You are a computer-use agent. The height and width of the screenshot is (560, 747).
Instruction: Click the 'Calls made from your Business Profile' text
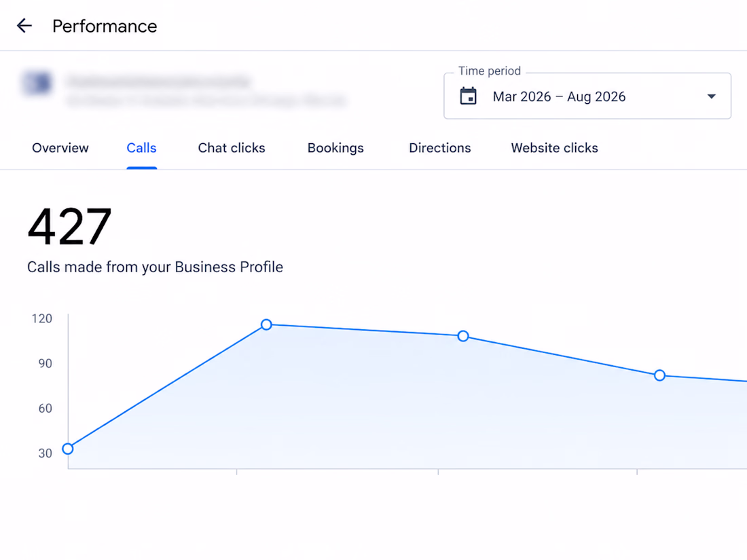155,267
